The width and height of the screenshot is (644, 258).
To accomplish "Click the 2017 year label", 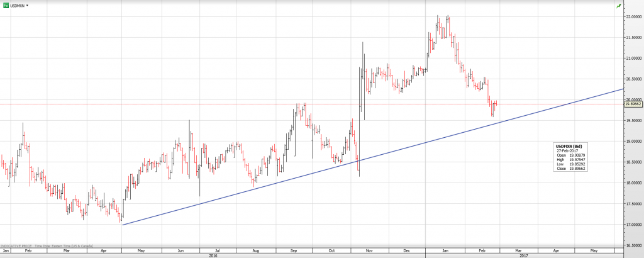I will [x=524, y=255].
